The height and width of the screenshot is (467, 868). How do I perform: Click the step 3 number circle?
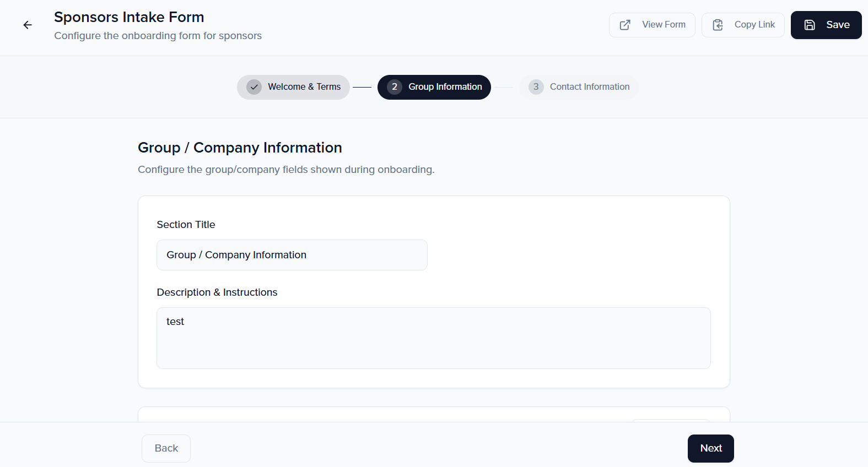tap(536, 87)
